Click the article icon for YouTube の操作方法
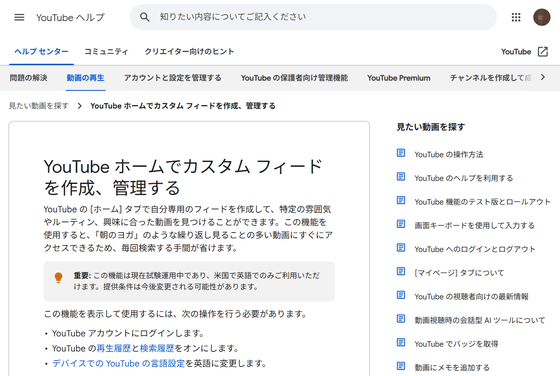Screen dimensions: 560x376 click(401, 153)
